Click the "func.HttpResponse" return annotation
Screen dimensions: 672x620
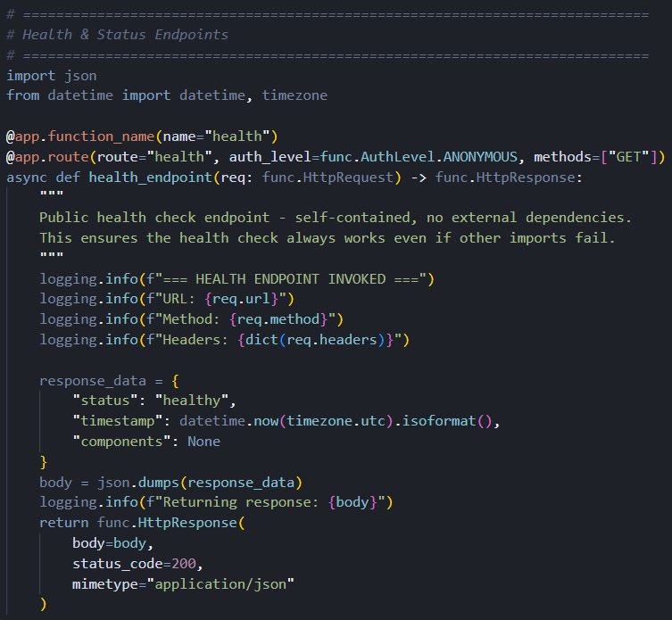pyautogui.click(x=505, y=178)
